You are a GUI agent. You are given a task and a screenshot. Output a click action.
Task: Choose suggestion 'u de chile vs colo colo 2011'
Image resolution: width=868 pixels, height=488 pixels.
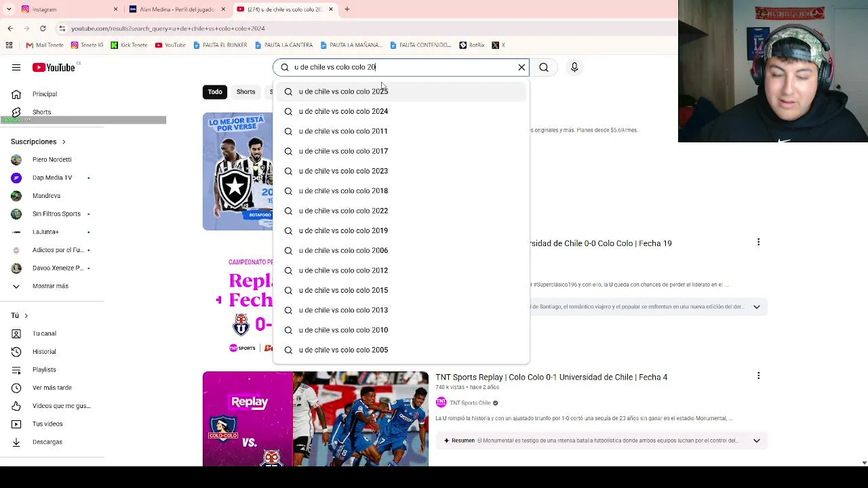click(x=401, y=131)
